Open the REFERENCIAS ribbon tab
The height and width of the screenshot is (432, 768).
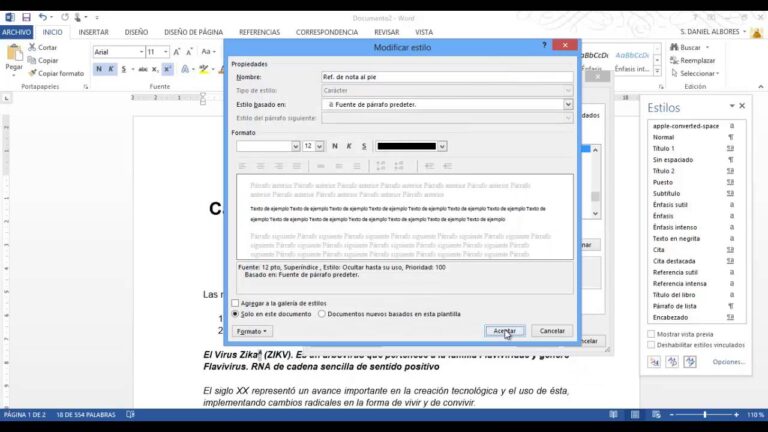[260, 32]
